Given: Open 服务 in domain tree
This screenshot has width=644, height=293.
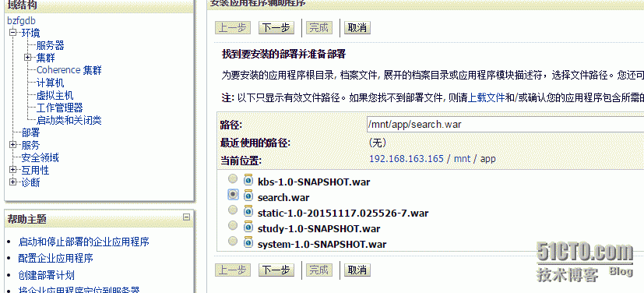Looking at the screenshot, I should 30,145.
